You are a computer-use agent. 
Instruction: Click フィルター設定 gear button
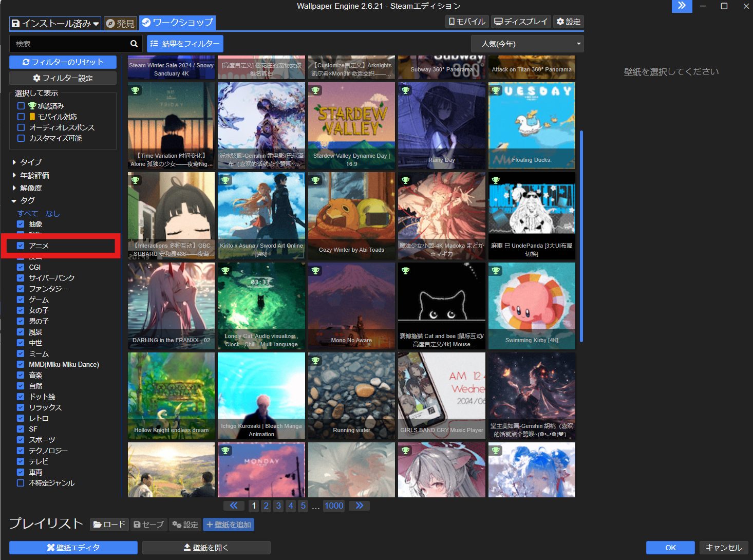pos(63,78)
